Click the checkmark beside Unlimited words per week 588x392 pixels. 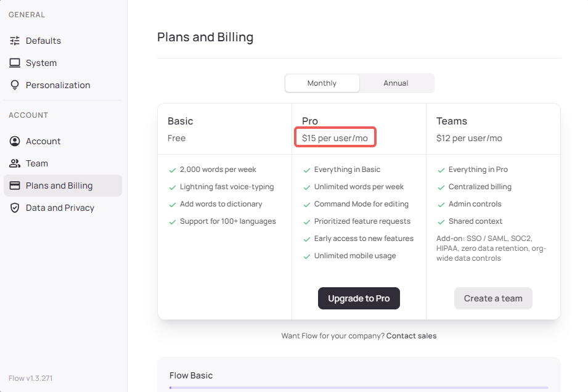click(306, 187)
